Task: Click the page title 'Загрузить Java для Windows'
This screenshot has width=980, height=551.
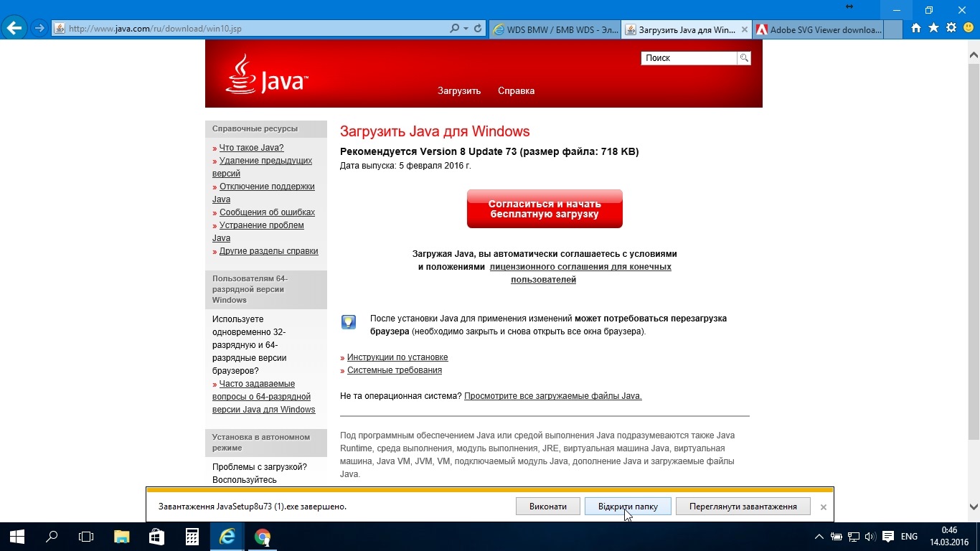Action: coord(435,131)
